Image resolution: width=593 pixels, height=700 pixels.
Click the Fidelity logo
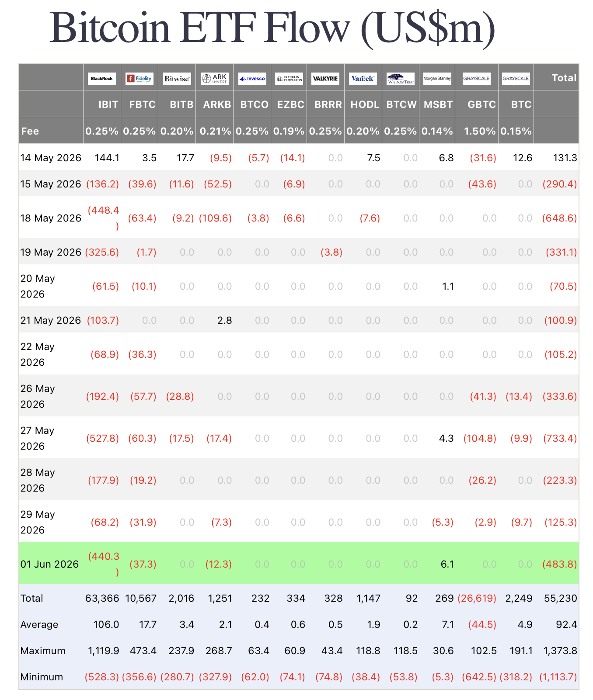click(140, 79)
